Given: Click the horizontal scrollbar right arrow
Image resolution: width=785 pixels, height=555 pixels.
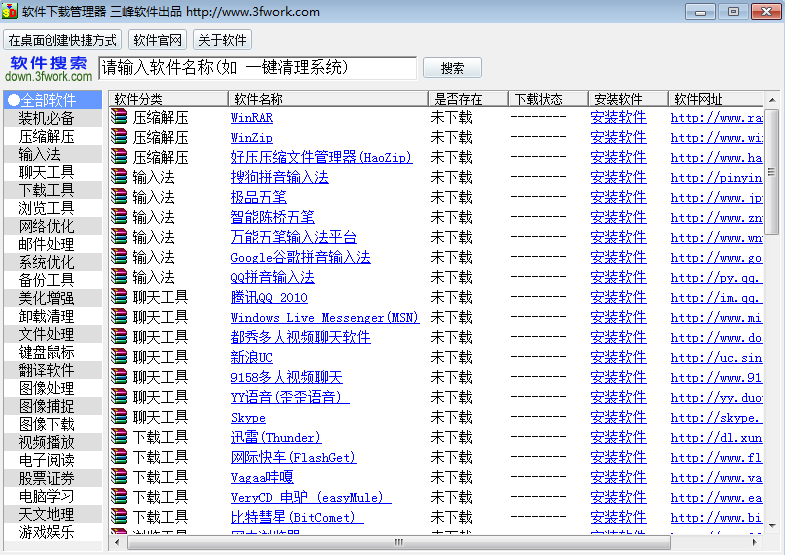Looking at the screenshot, I should [755, 542].
